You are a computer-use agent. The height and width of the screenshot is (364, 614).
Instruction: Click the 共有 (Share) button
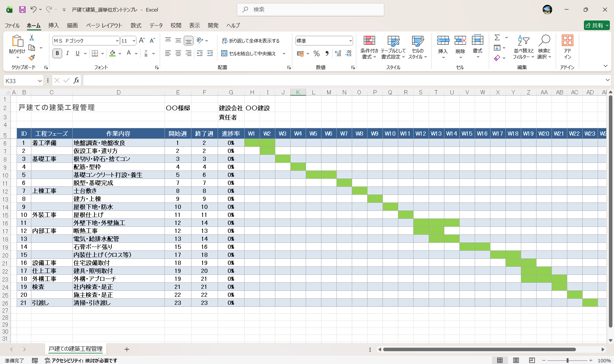coord(596,25)
